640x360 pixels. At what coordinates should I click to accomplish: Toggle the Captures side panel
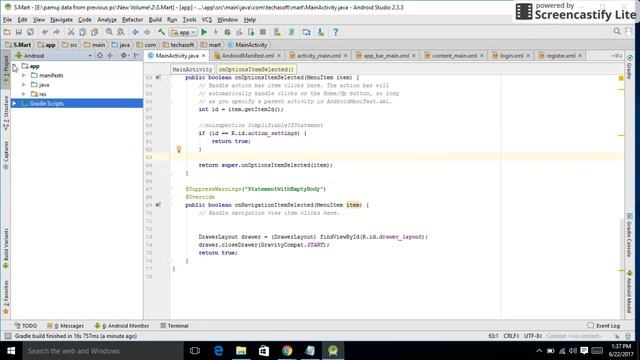6,156
